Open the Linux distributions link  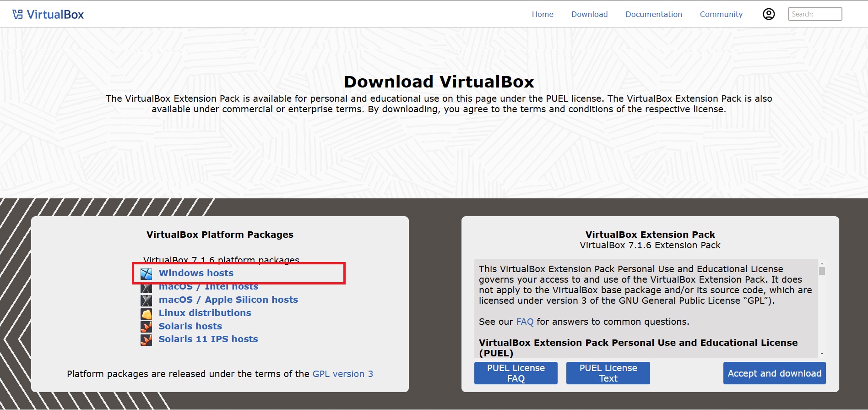[205, 313]
